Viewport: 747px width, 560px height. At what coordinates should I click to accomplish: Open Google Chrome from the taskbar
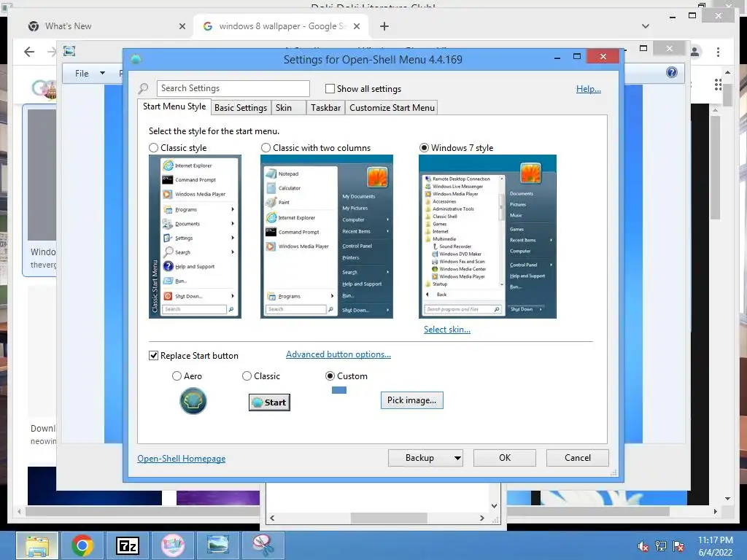click(82, 545)
